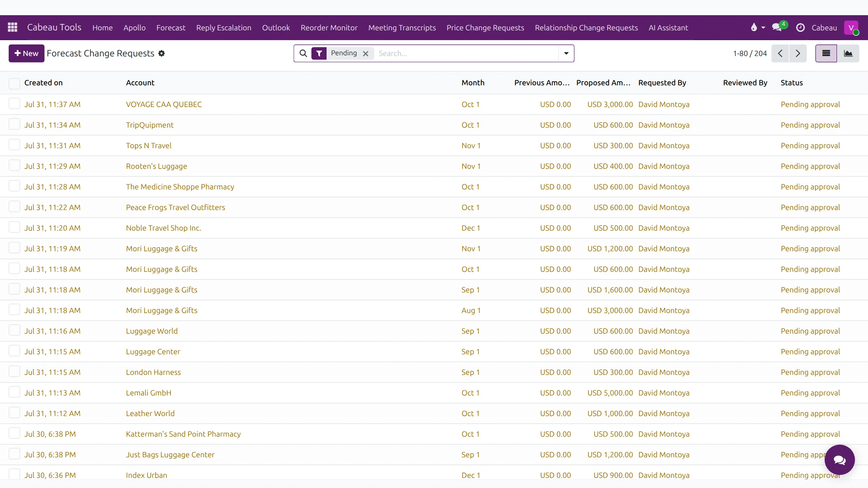Open the Noble Travel Shop Inc. record
The image size is (868, 488).
point(163,228)
